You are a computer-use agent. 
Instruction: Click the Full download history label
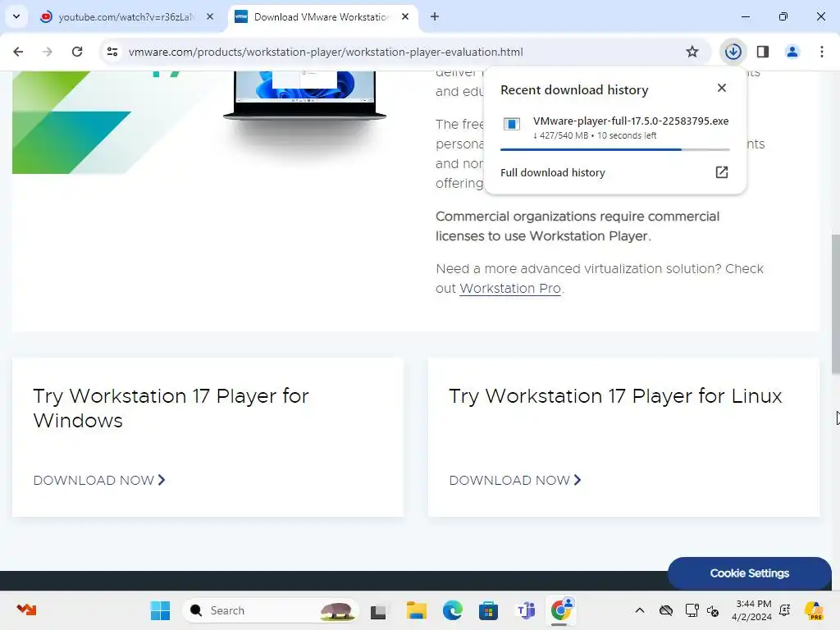[552, 172]
